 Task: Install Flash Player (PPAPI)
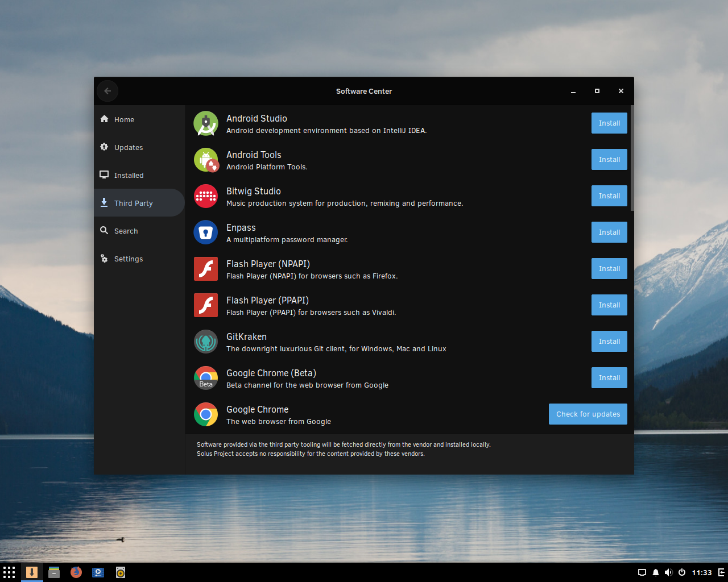[609, 305]
